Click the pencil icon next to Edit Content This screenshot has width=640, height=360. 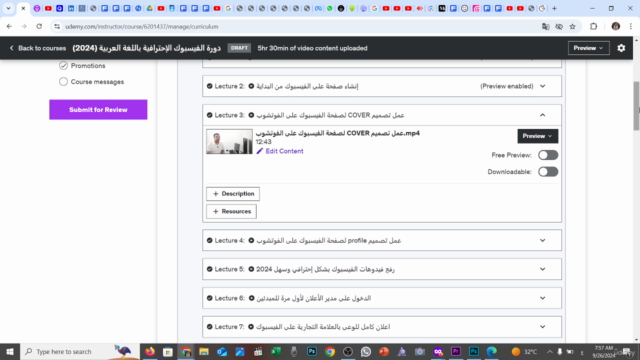[x=260, y=151]
